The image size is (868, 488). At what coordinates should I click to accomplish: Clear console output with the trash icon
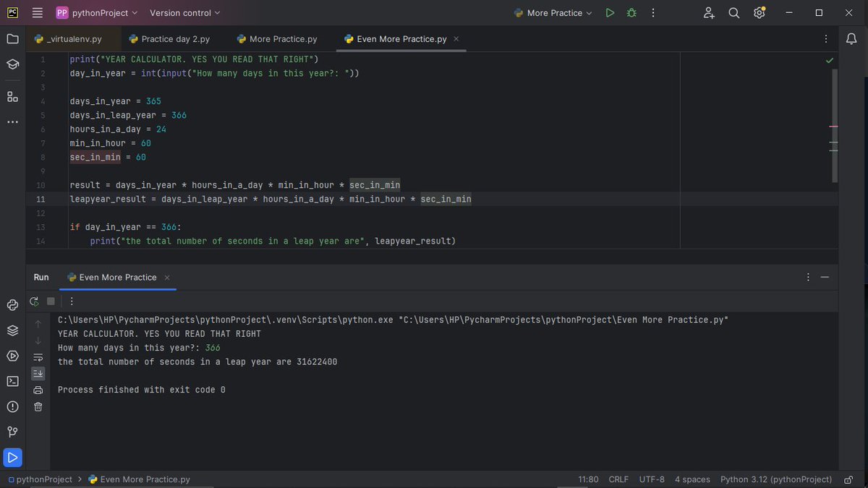[x=38, y=406]
